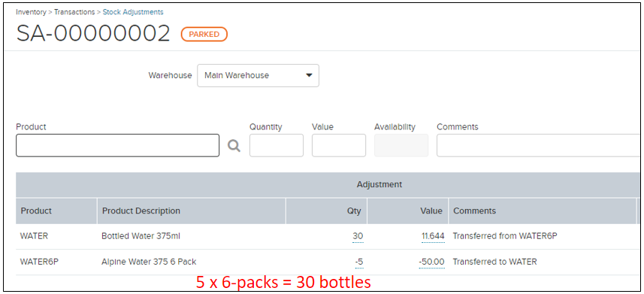Open Stock Adjustments breadcrumb link
Image resolution: width=644 pixels, height=294 pixels.
133,12
